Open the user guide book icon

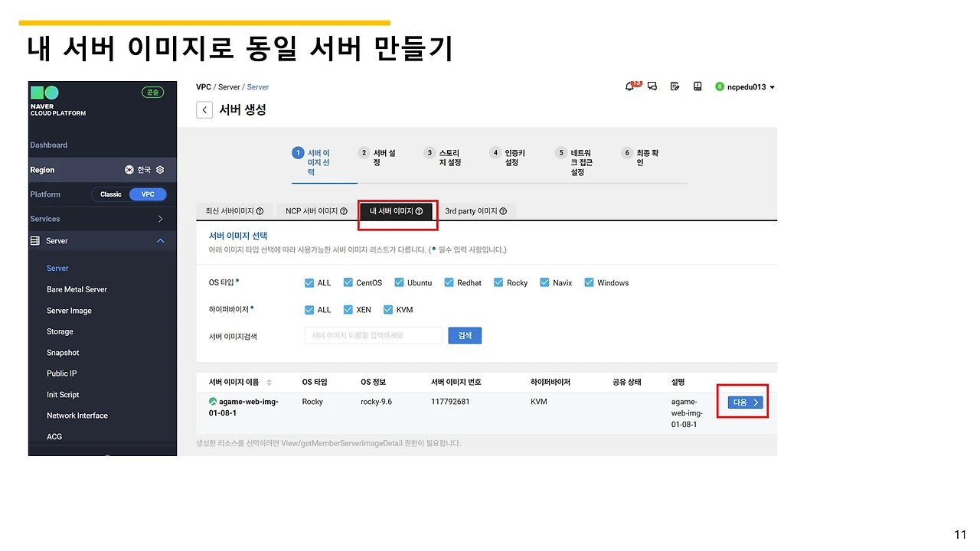(x=697, y=86)
